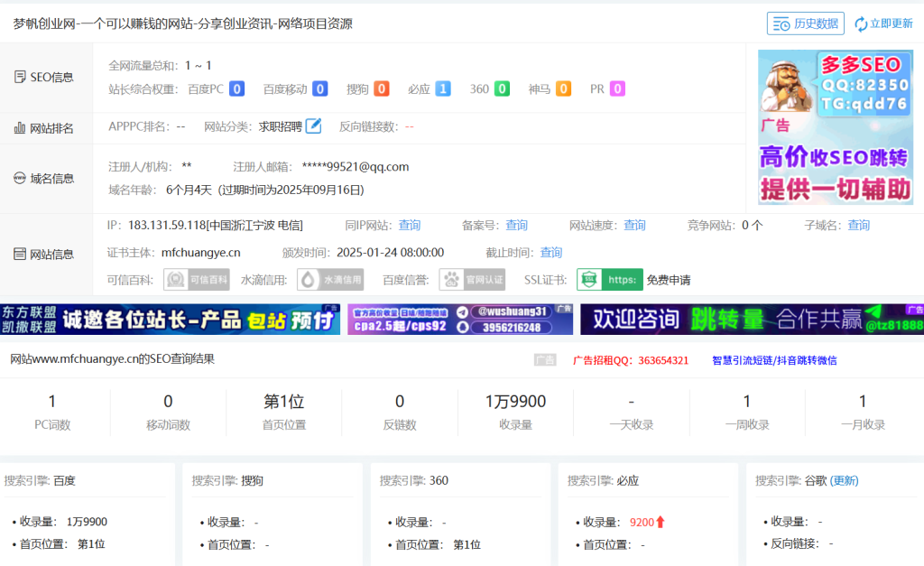Click 广告招租QQ: 363654321 link

tap(631, 360)
